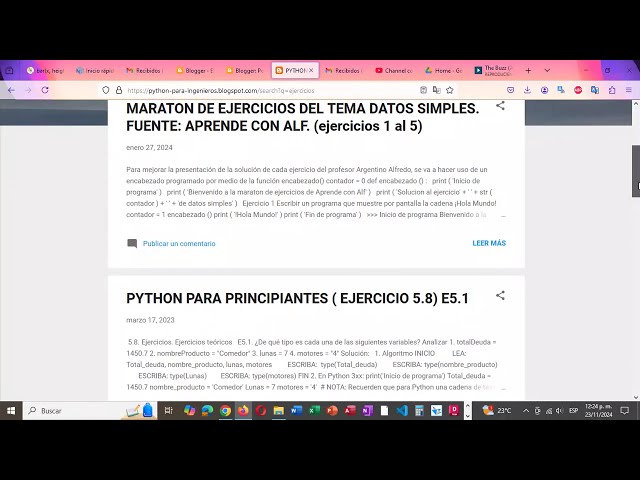Open File Explorer from taskbar
Viewport: 640px width, 480px height.
pos(279,411)
